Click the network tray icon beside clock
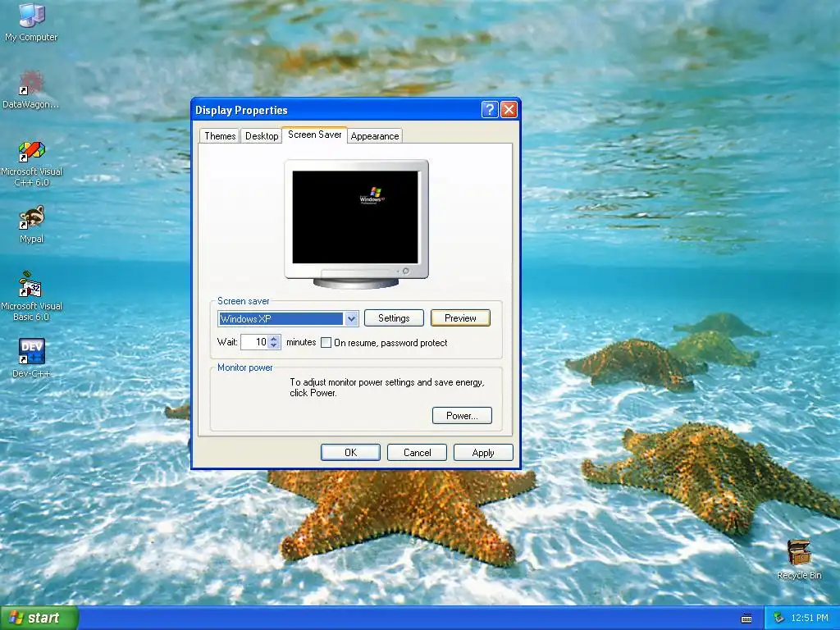The width and height of the screenshot is (840, 630). pyautogui.click(x=779, y=618)
